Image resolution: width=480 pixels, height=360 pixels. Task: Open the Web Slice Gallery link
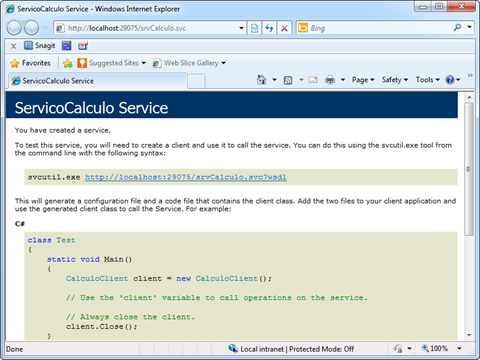tap(189, 63)
